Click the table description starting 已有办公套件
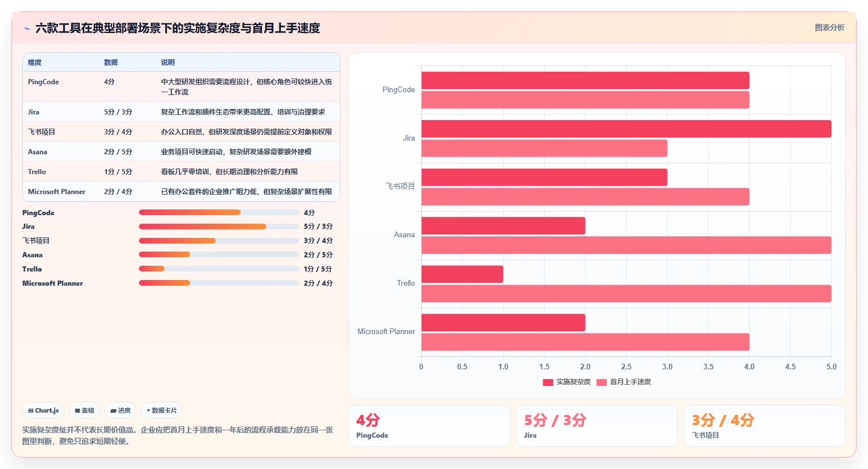 click(x=246, y=192)
